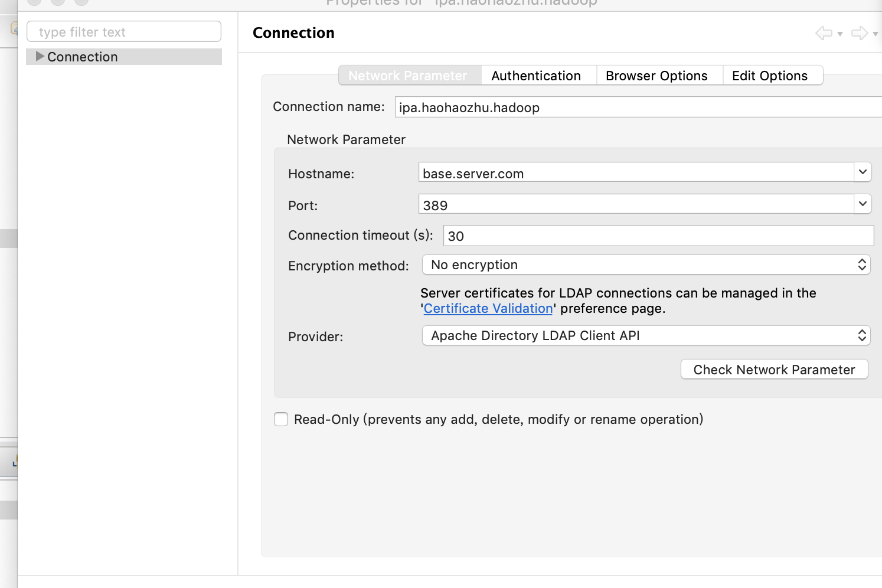This screenshot has width=882, height=588.
Task: Select the Network Parameter tab
Action: pos(407,75)
